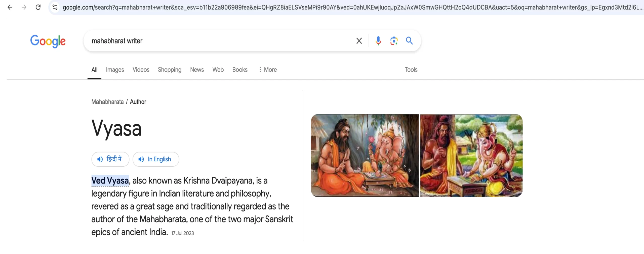This screenshot has width=644, height=254.
Task: Switch to the Images tab
Action: point(115,70)
